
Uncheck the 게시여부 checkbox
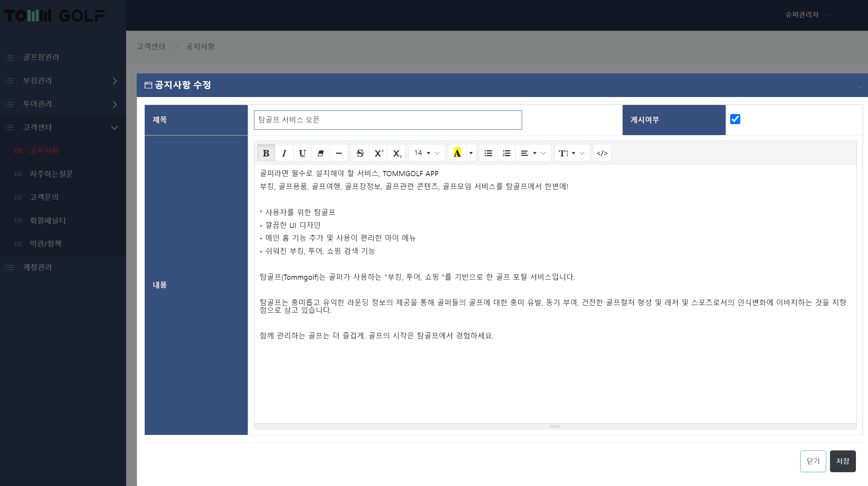(735, 119)
